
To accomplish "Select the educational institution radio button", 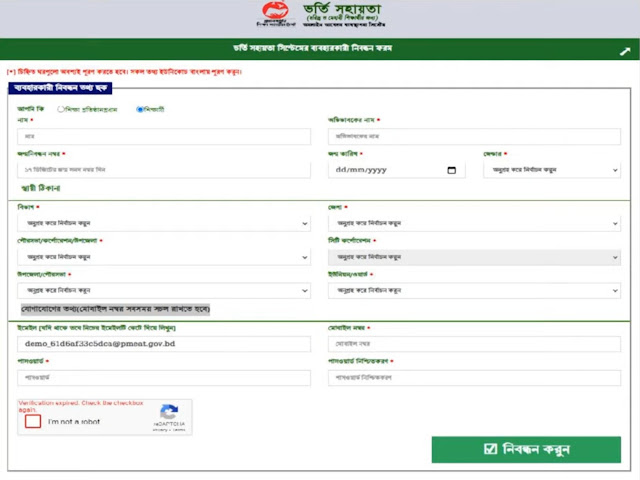I will [62, 109].
